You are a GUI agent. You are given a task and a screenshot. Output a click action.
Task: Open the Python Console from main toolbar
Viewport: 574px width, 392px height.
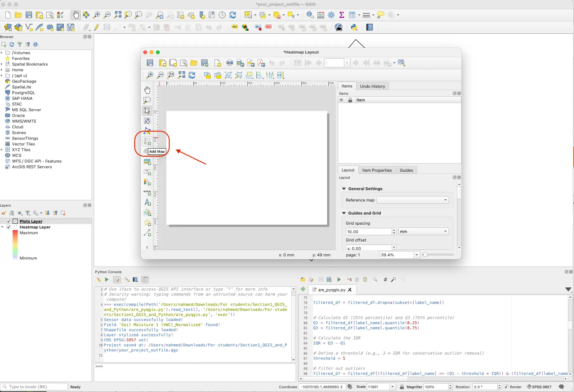pos(354,27)
